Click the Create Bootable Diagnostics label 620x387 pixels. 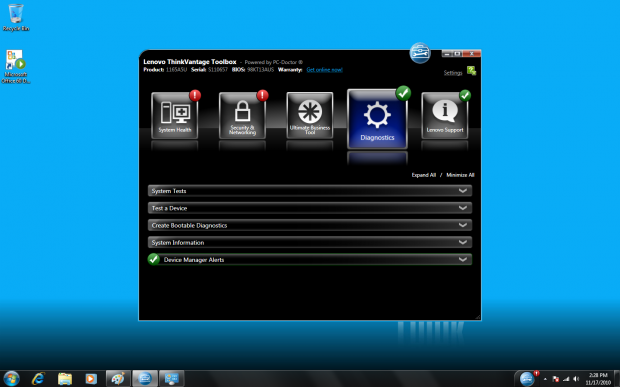point(189,225)
